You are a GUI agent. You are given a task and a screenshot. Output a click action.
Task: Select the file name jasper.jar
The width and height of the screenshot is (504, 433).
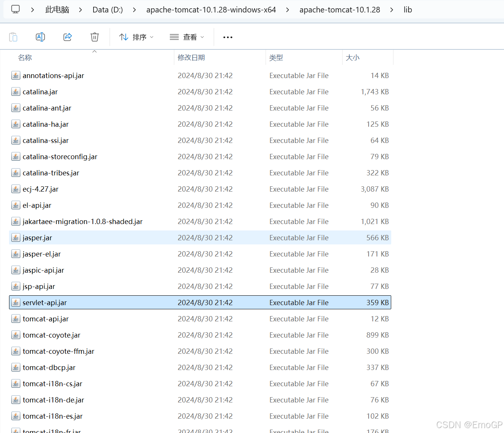coord(37,238)
